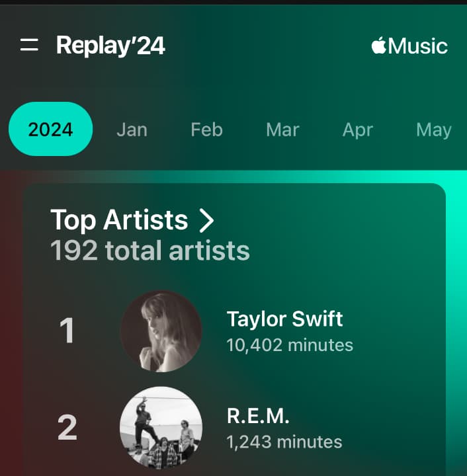The width and height of the screenshot is (467, 476).
Task: Switch to the Feb tab
Action: [206, 130]
